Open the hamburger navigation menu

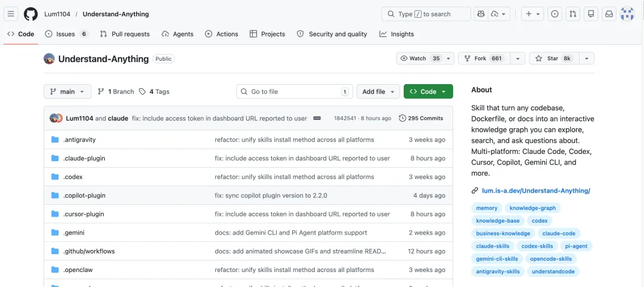[11, 14]
